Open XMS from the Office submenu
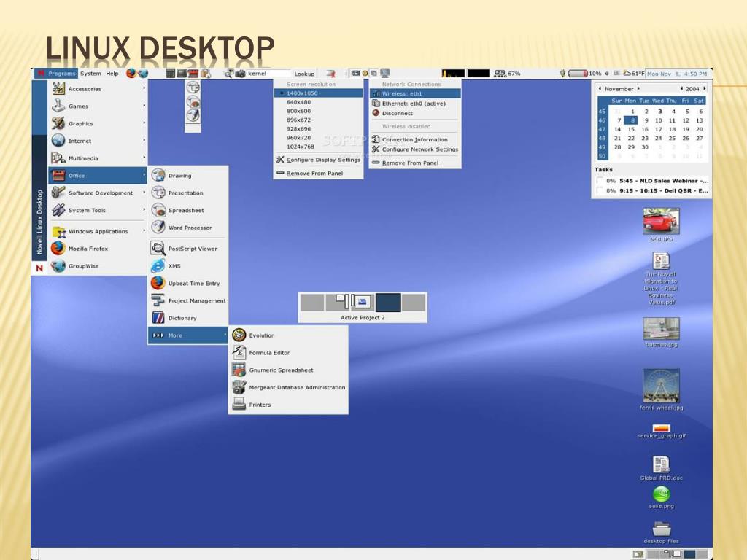Viewport: 747px width, 560px height. pos(188,266)
